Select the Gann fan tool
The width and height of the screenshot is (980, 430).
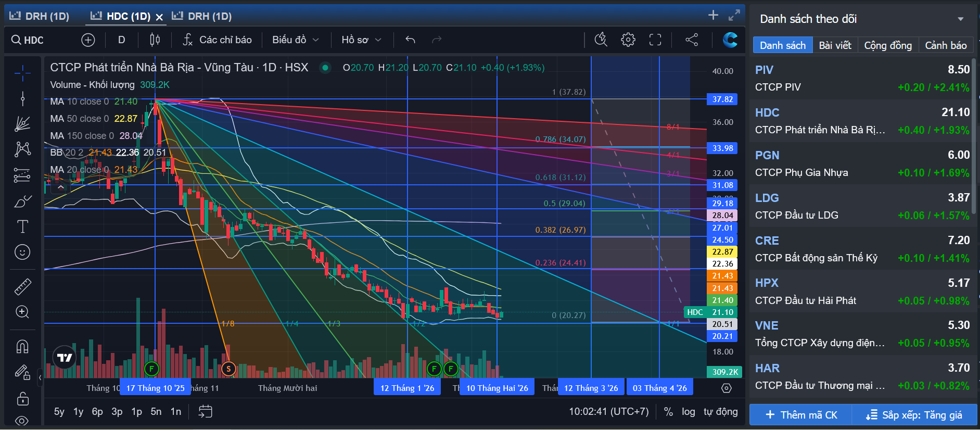(x=22, y=124)
